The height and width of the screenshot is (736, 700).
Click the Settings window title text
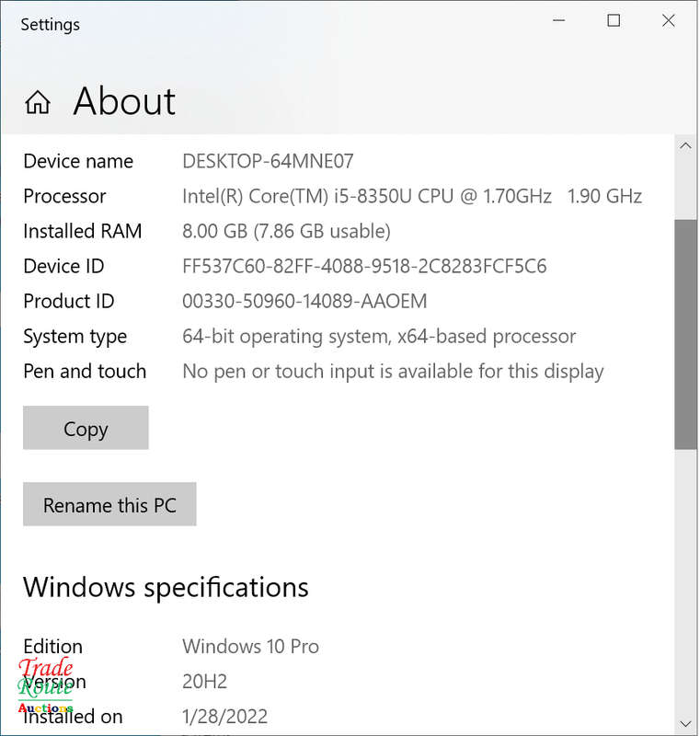(51, 25)
